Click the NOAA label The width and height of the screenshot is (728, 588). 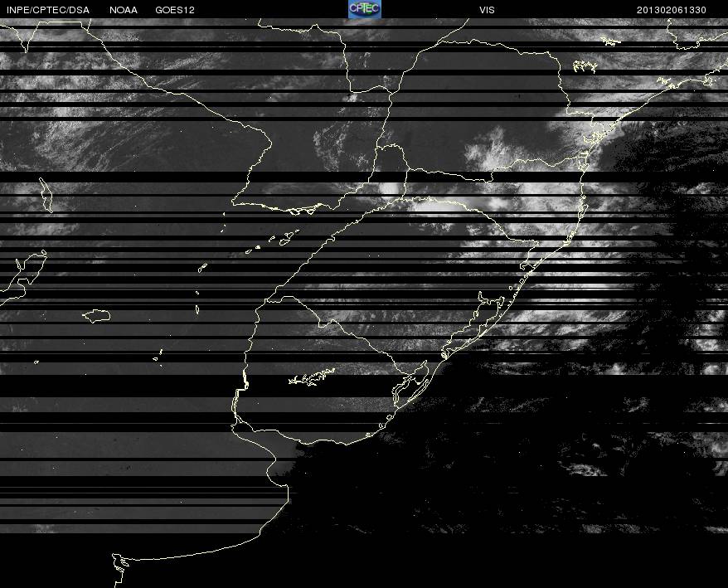(x=124, y=10)
